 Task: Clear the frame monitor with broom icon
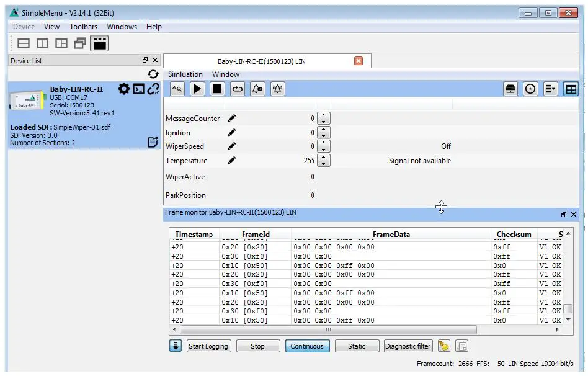coord(443,346)
